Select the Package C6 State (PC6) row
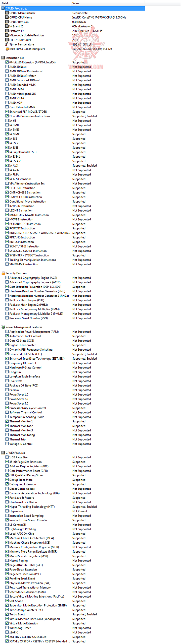Screen dimensions: 181x644 click(73, 385)
